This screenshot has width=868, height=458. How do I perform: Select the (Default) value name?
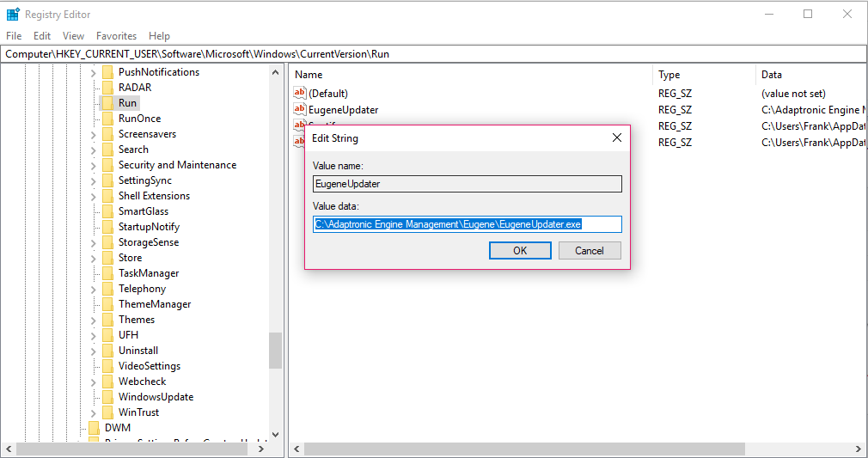click(328, 94)
